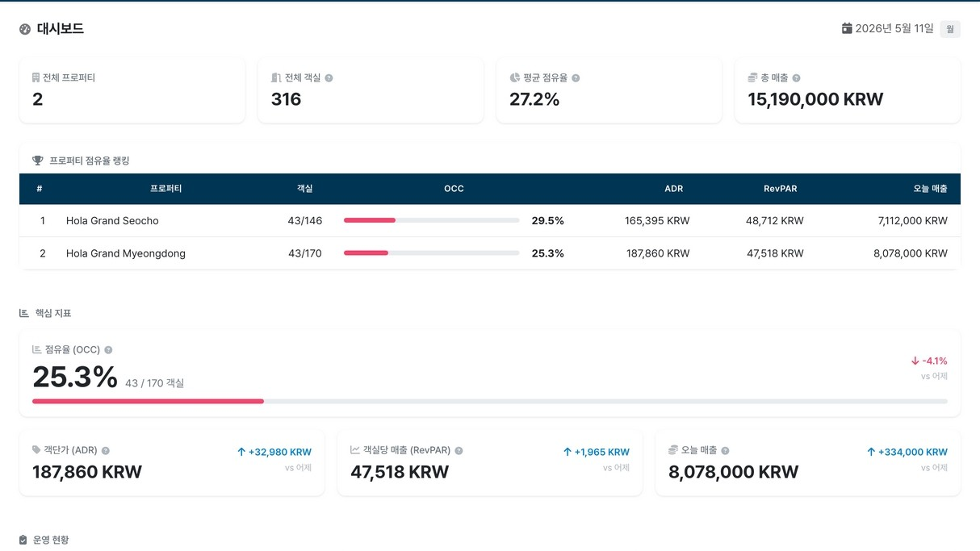The height and width of the screenshot is (551, 980).
Task: Click the help icon beside 전체 객실
Action: (329, 78)
